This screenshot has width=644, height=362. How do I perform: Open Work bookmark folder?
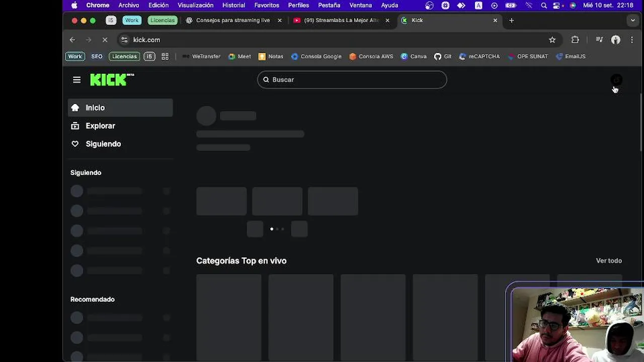(x=75, y=56)
